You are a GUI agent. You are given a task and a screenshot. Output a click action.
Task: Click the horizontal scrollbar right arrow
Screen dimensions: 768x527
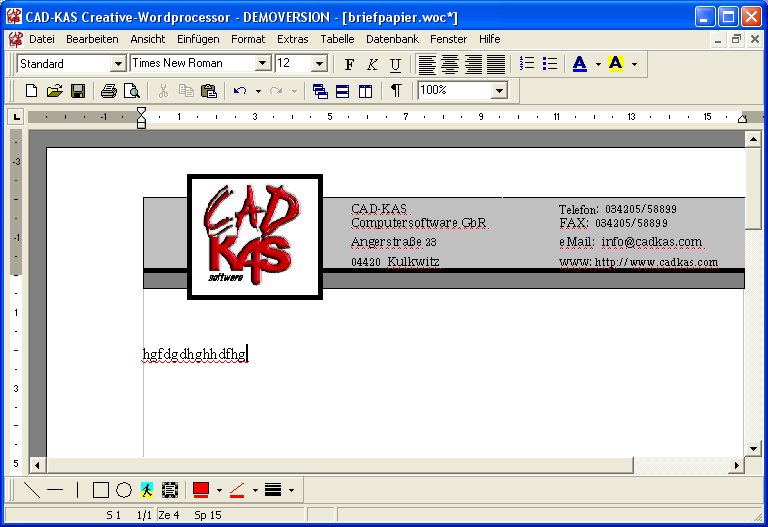738,465
